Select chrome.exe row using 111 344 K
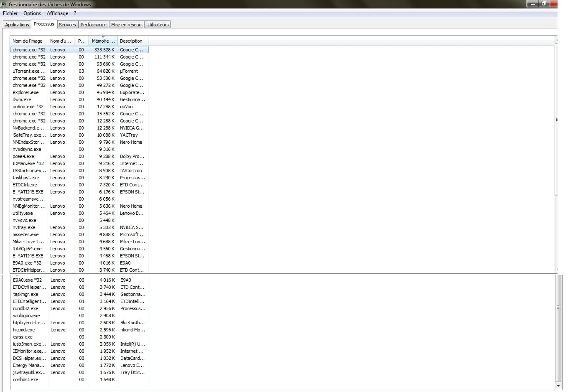568x392 pixels. pos(79,57)
